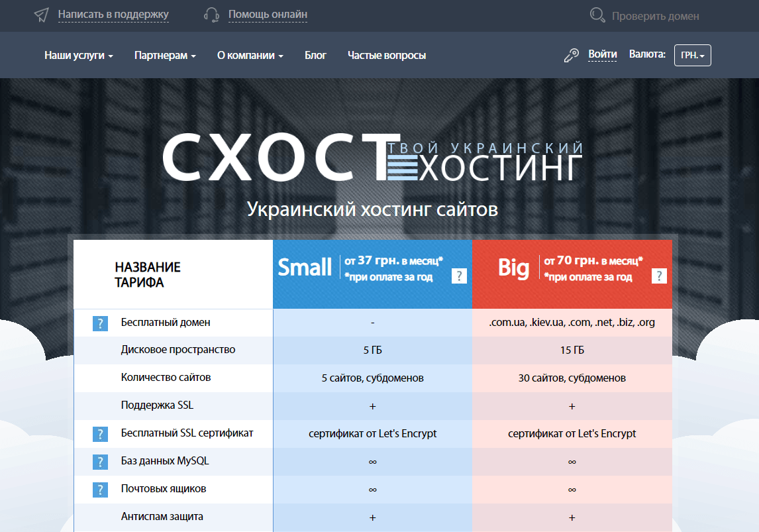Viewport: 759px width, 532px height.
Task: Click help icon for Бесплатный SSL сертификат
Action: [100, 434]
